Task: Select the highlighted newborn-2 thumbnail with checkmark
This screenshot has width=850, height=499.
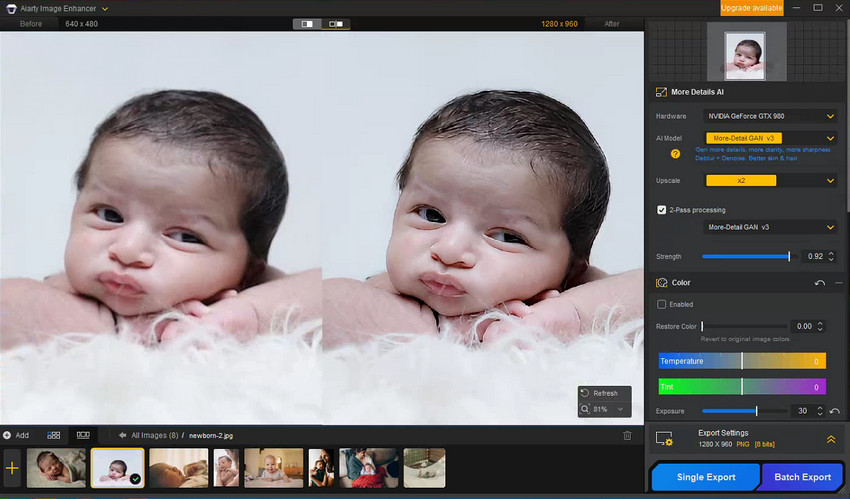Action: tap(118, 468)
